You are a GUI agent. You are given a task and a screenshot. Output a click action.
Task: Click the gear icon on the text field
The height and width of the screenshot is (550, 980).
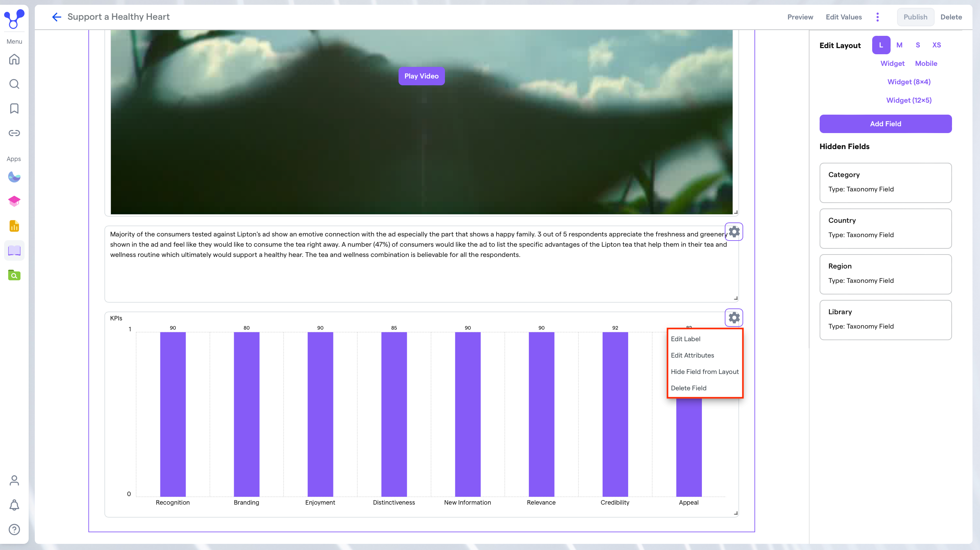tap(734, 232)
